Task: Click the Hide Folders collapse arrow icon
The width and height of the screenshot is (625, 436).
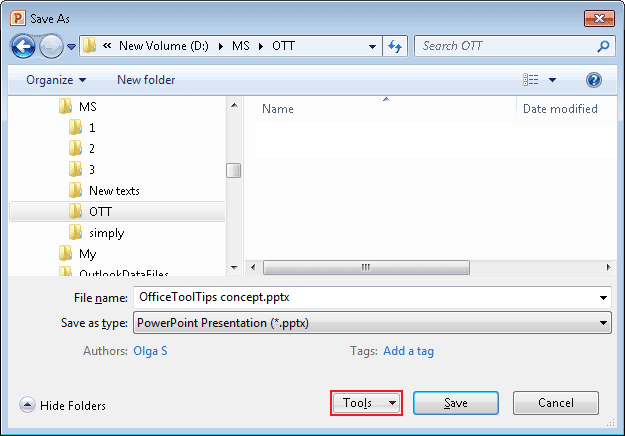Action: coord(27,405)
